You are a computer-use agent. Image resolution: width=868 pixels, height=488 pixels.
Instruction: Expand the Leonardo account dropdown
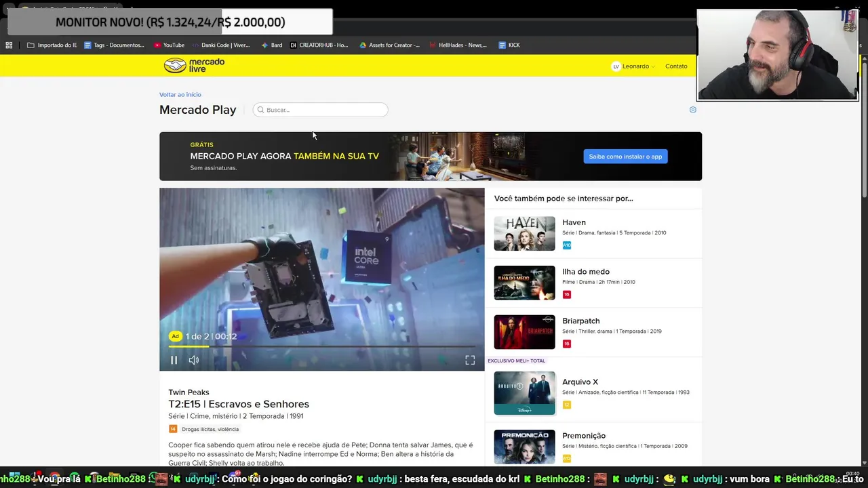(x=633, y=66)
